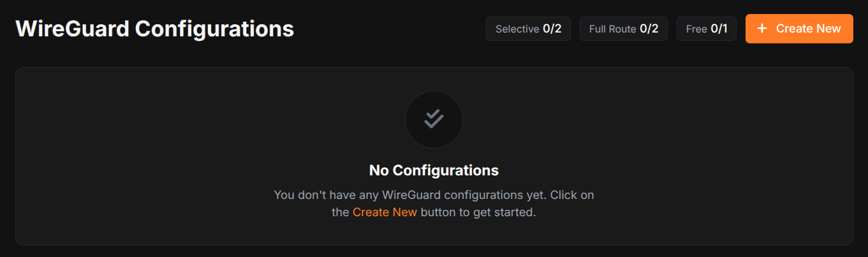Click the Full Route 0/2 quota badge
Screen dimensions: 868x257
[x=624, y=29]
